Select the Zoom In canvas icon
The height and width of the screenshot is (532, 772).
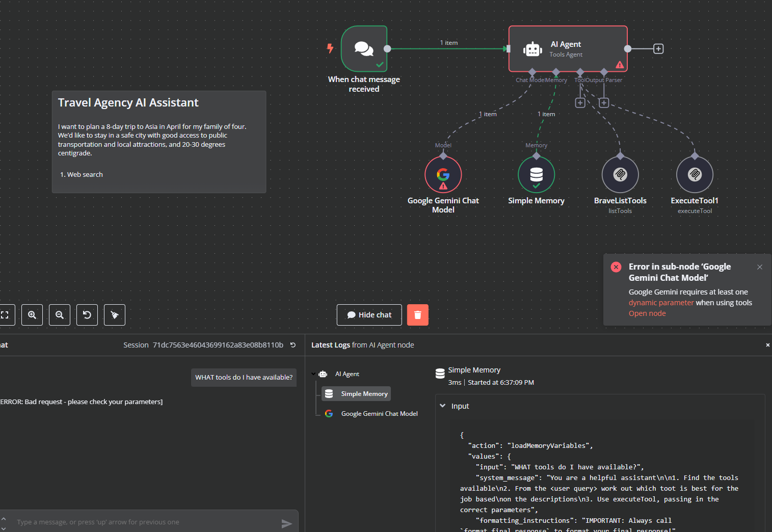[32, 314]
